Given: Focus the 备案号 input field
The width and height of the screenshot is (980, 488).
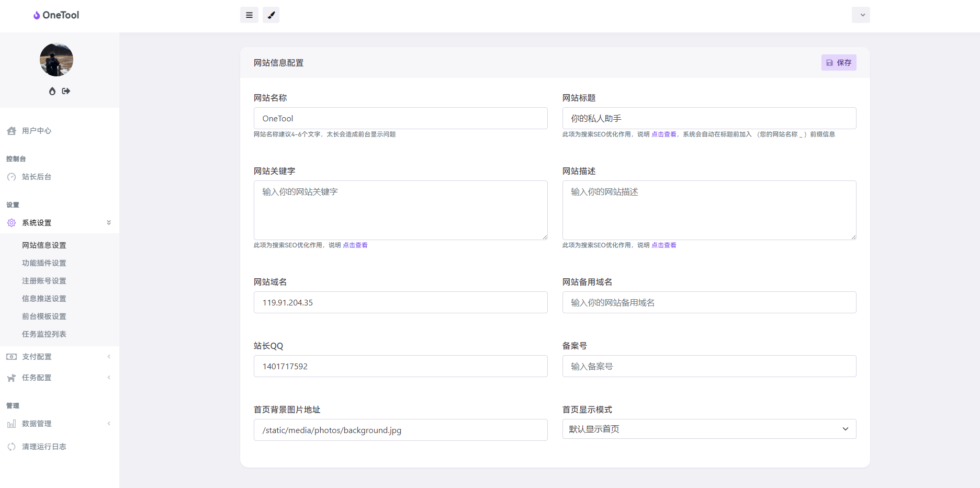Looking at the screenshot, I should [709, 366].
